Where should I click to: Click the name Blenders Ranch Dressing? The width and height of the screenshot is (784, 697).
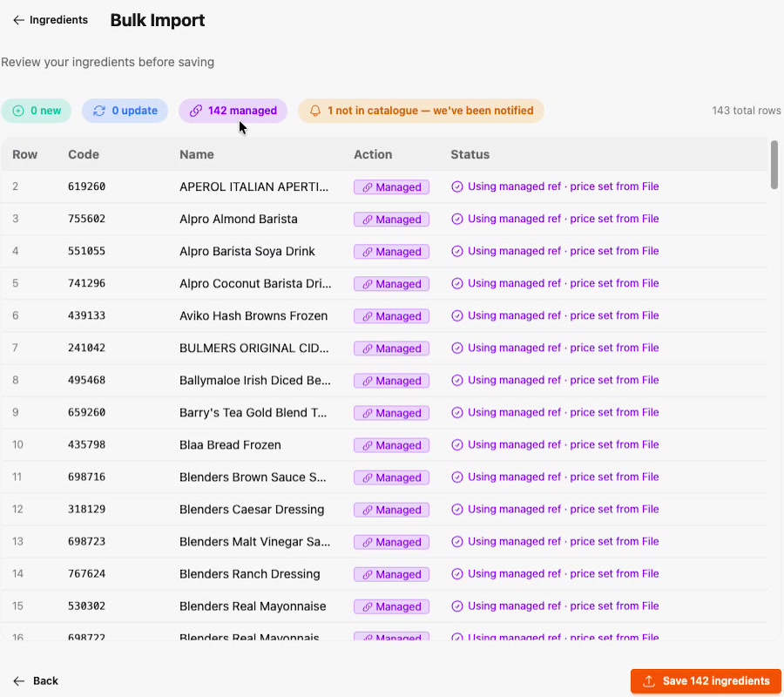[249, 574]
